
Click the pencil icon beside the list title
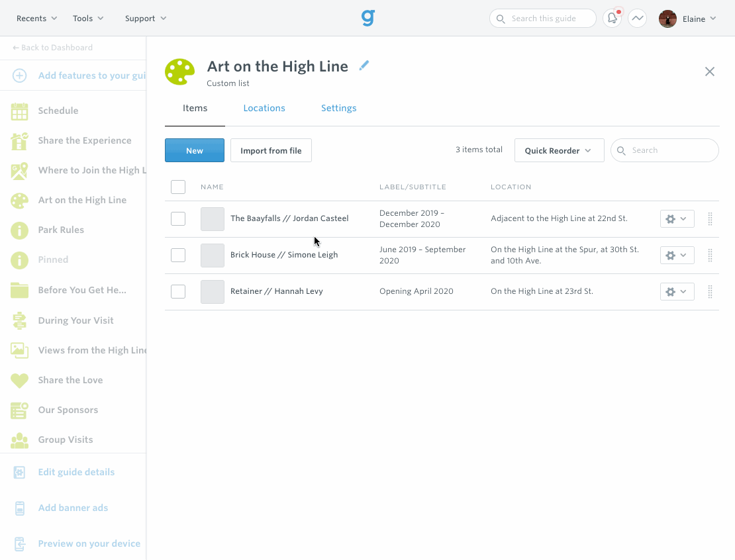[364, 66]
